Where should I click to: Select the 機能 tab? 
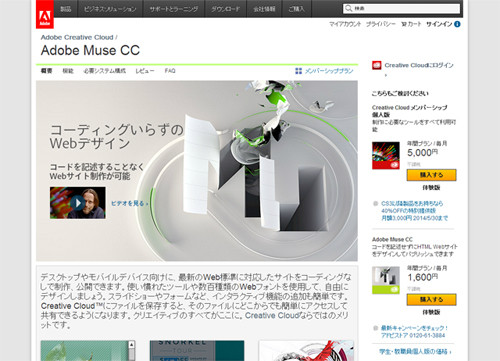(x=68, y=71)
